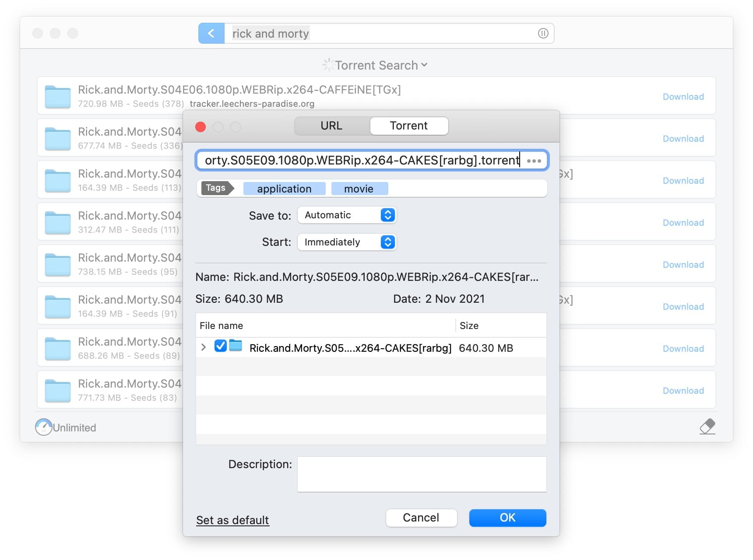Viewport: 753px width, 560px height.
Task: Click the folder icon of the 771.73 MB result
Action: click(x=58, y=390)
